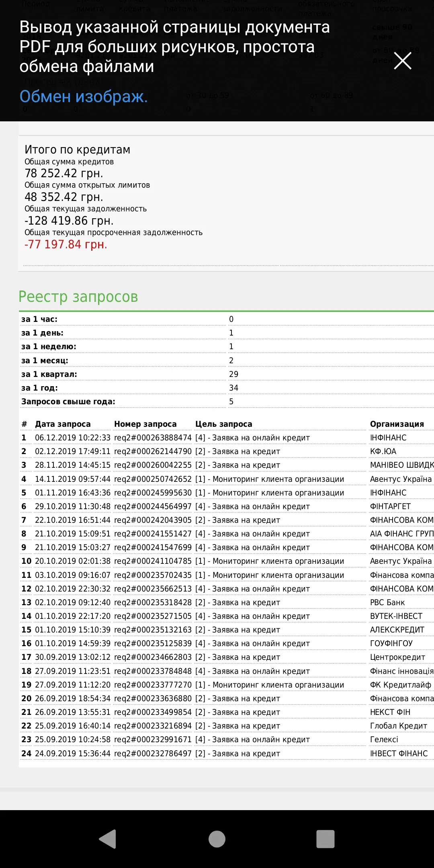
Task: Tap the 'Реестр запросов' section heading
Action: coord(78,297)
